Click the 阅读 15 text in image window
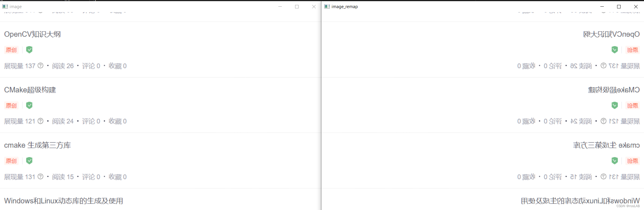The image size is (644, 210). [63, 177]
